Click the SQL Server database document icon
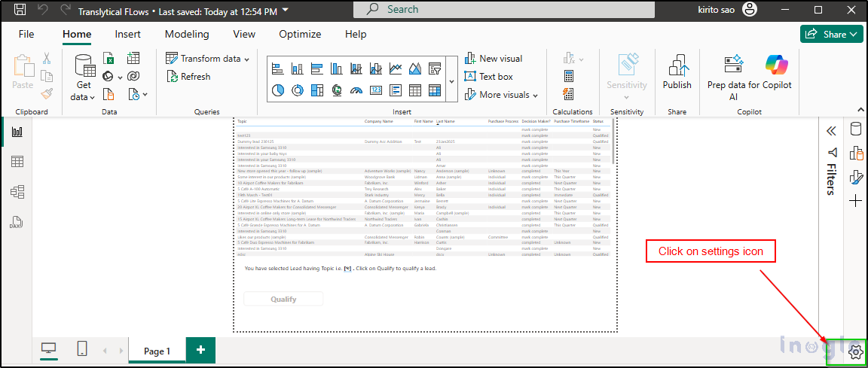Screen dimensions: 868x368 coord(108,94)
